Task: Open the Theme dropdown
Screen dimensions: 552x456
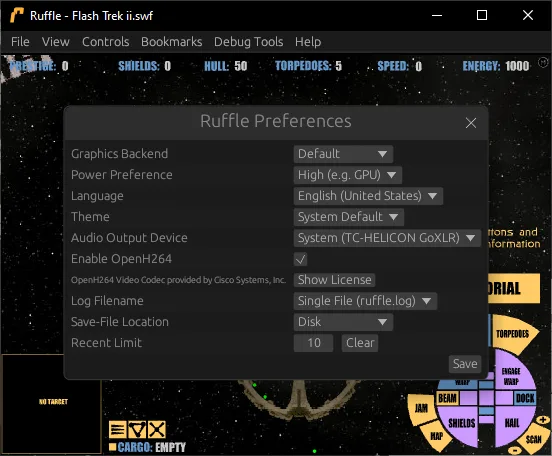Action: pos(349,217)
